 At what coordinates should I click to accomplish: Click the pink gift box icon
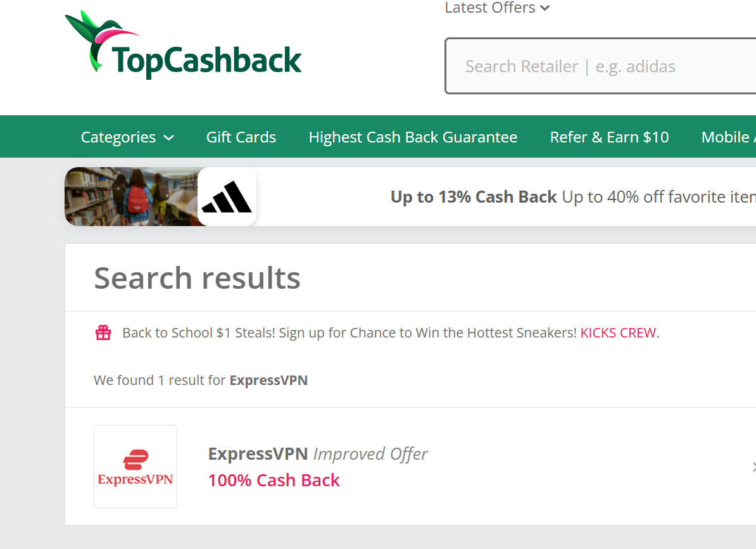point(103,332)
